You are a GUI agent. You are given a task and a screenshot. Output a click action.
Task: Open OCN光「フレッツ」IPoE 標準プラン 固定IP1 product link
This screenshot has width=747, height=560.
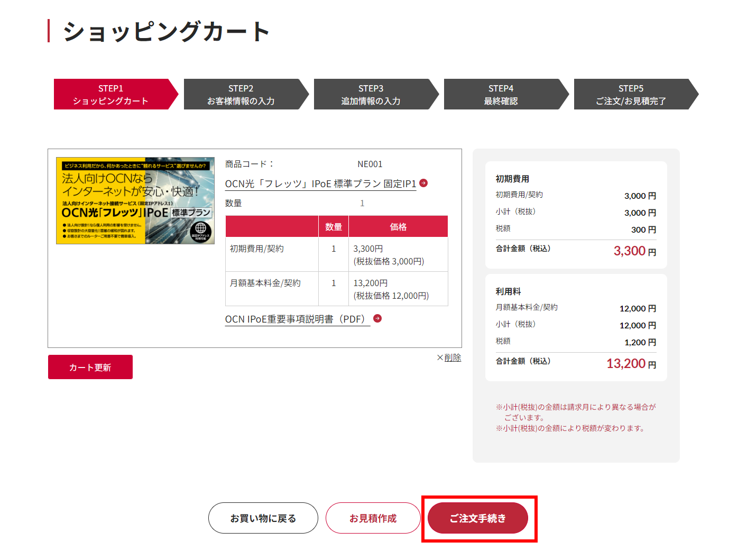[320, 183]
